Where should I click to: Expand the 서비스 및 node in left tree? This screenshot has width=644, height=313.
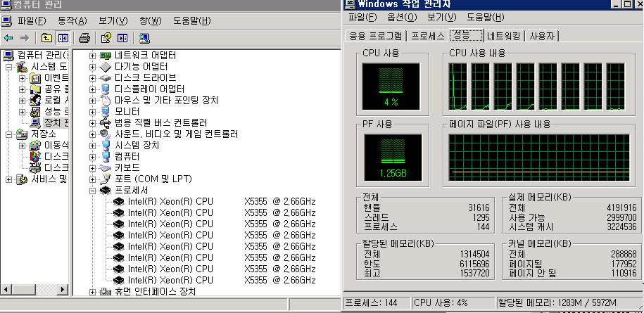[x=8, y=179]
